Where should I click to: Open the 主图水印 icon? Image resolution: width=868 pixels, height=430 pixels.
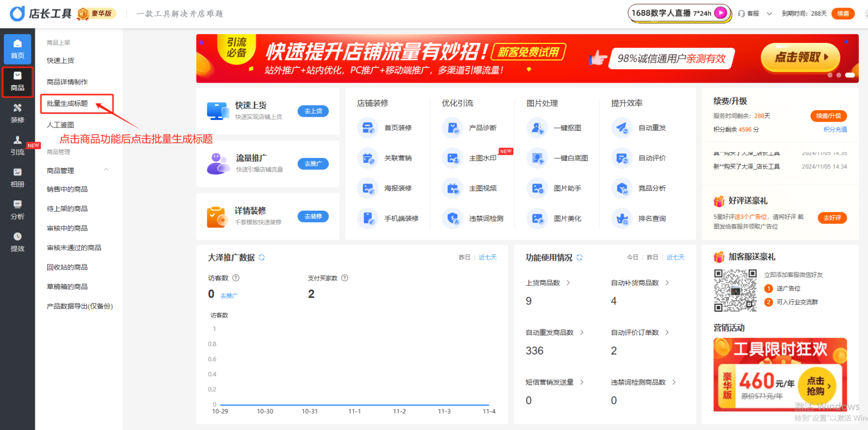click(x=452, y=158)
